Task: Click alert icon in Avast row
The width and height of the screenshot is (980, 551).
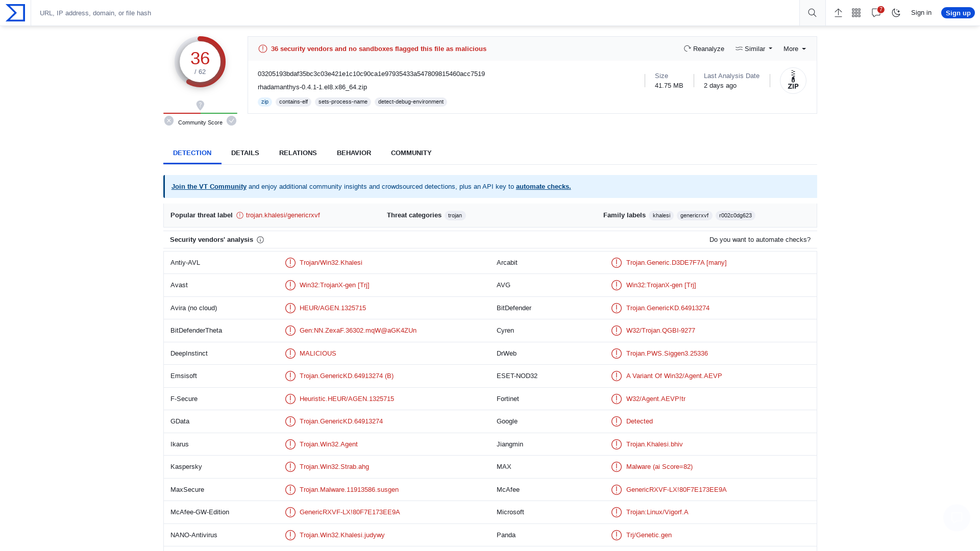Action: (x=290, y=285)
